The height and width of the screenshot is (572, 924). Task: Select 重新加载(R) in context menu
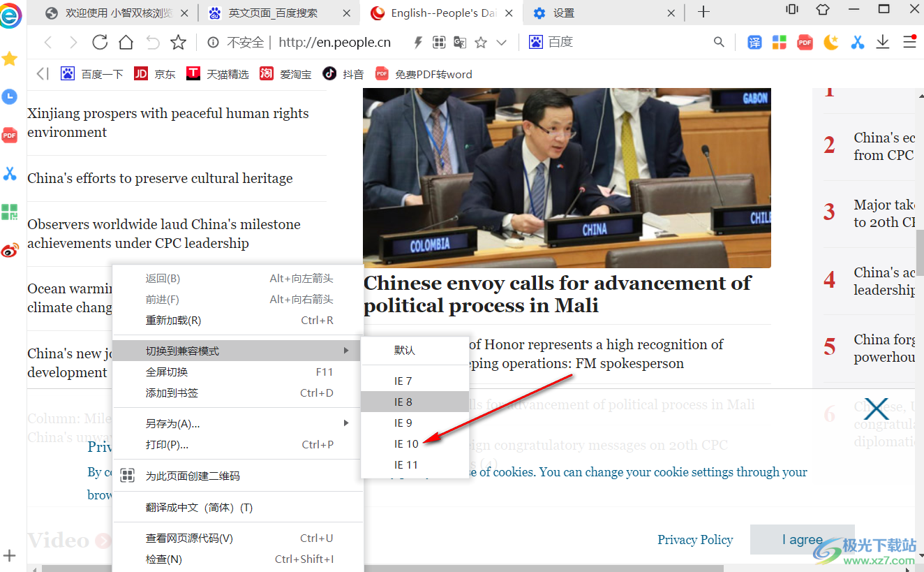pos(238,321)
